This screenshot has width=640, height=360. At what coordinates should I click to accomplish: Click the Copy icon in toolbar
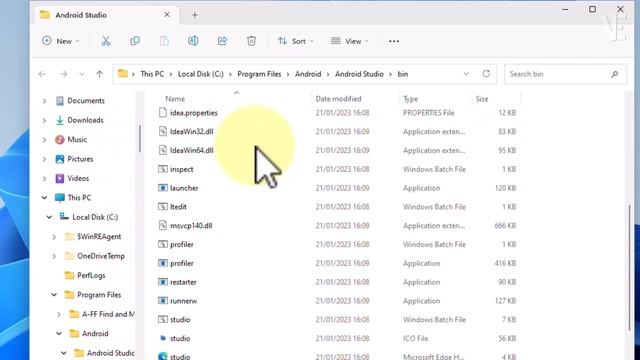tap(135, 41)
